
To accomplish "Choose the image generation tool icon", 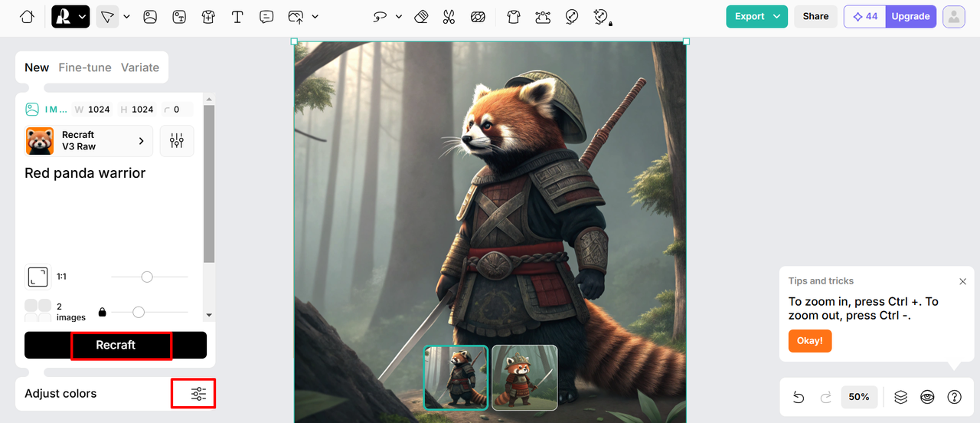I will [x=150, y=16].
